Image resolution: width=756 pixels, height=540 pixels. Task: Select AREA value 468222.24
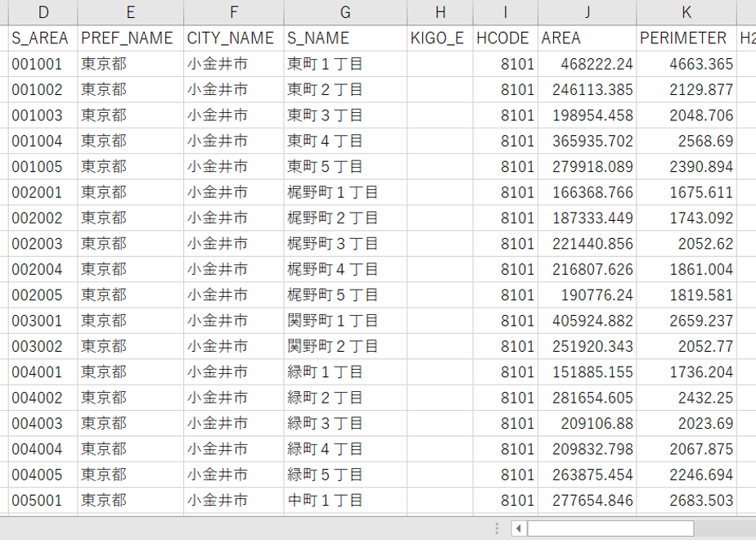coord(587,64)
